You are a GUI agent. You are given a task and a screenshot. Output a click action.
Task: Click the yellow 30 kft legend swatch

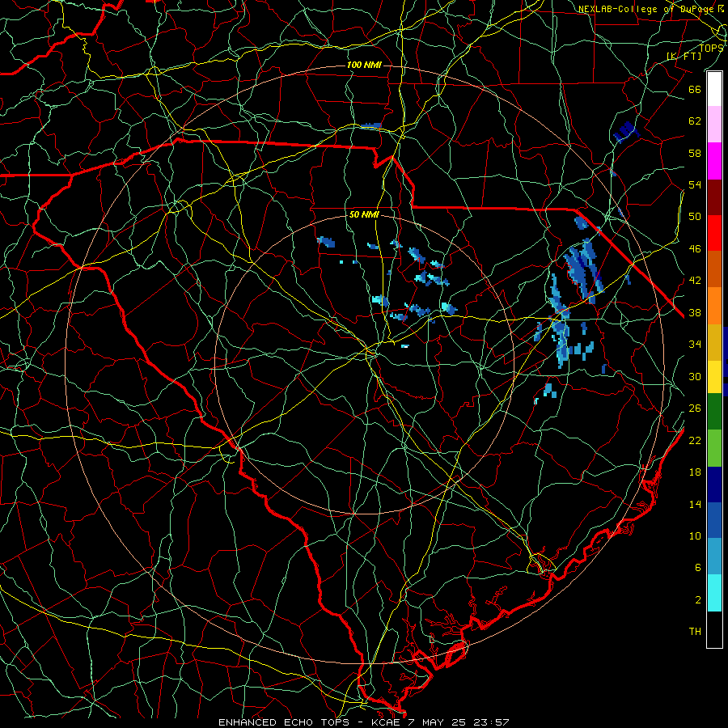pos(714,377)
